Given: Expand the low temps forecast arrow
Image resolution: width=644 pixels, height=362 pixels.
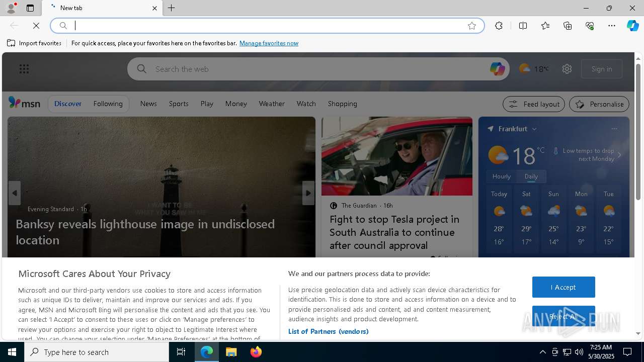Looking at the screenshot, I should [619, 155].
